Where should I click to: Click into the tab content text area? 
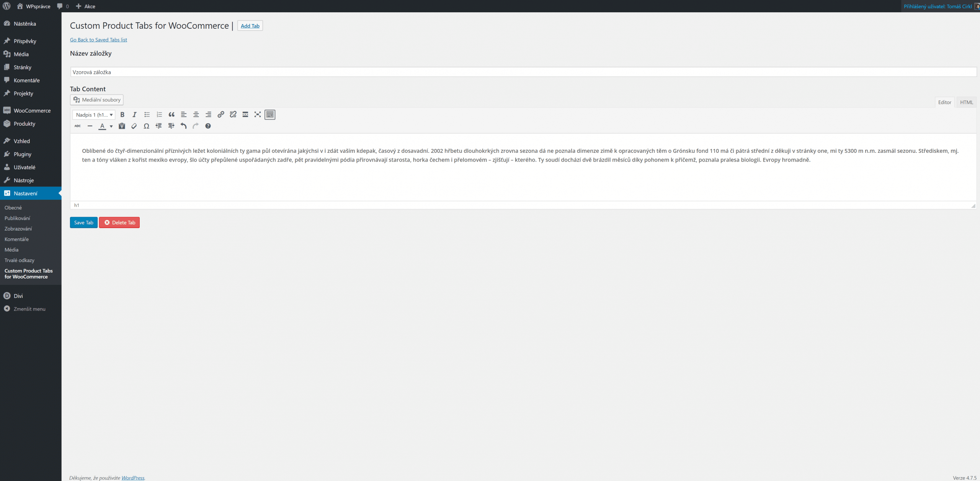coord(523,167)
